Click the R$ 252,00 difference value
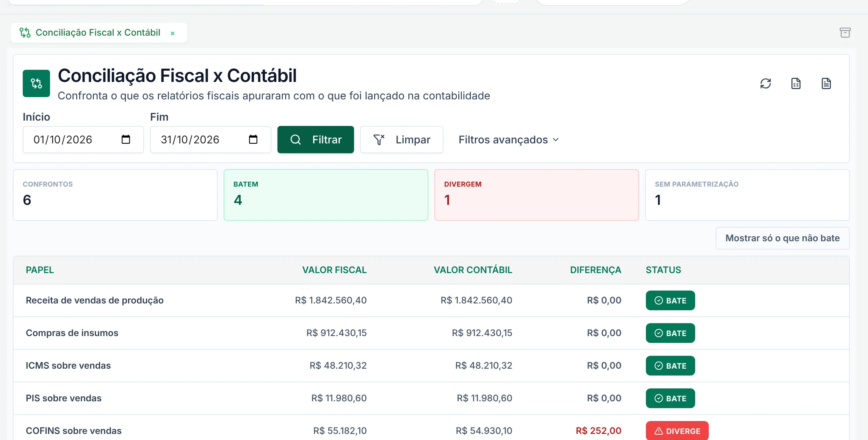The image size is (868, 440). [x=599, y=431]
